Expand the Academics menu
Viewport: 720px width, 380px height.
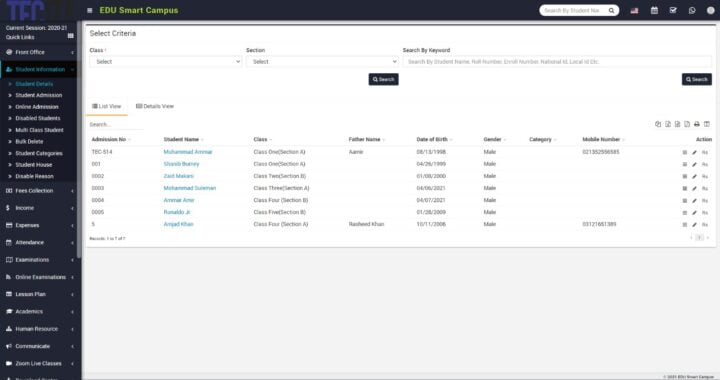[39, 312]
